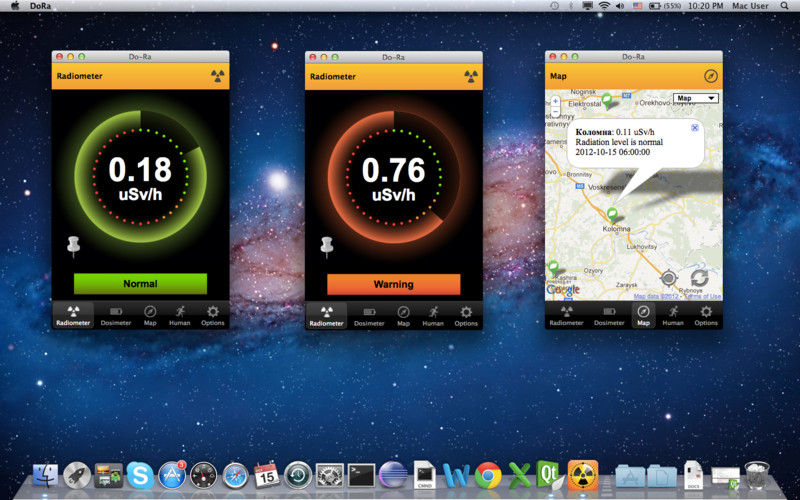
Task: Click the 0.18 uSv/h reading
Action: click(x=140, y=178)
